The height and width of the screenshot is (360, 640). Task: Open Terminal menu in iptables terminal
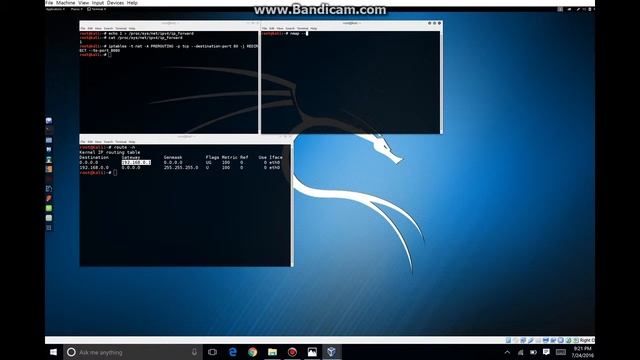121,29
